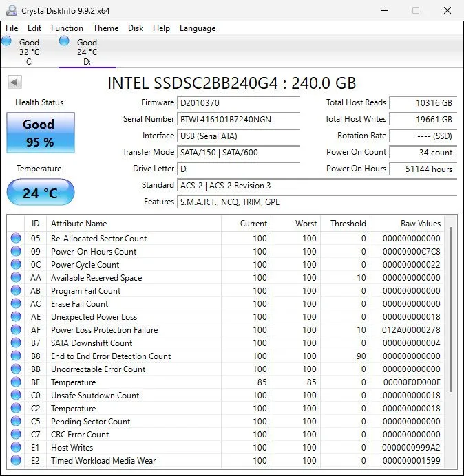Image resolution: width=464 pixels, height=476 pixels.
Task: Click the Total Host Writes value 19661 GB
Action: pos(423,119)
